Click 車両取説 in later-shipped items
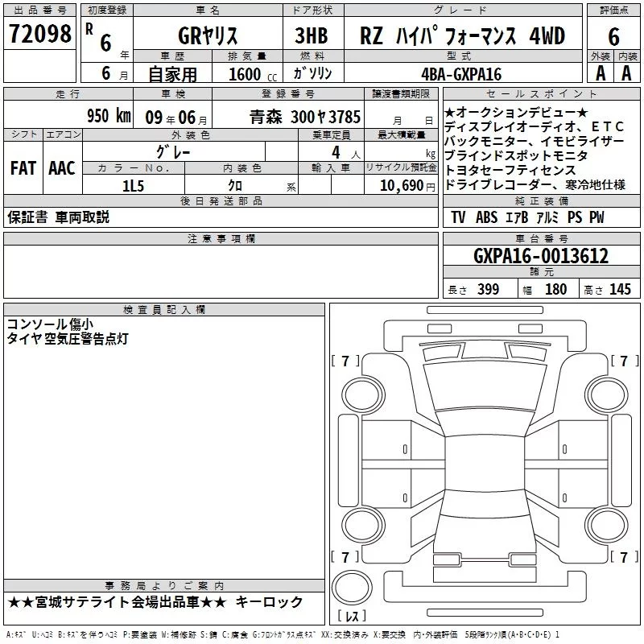The image size is (644, 644). coord(83,217)
